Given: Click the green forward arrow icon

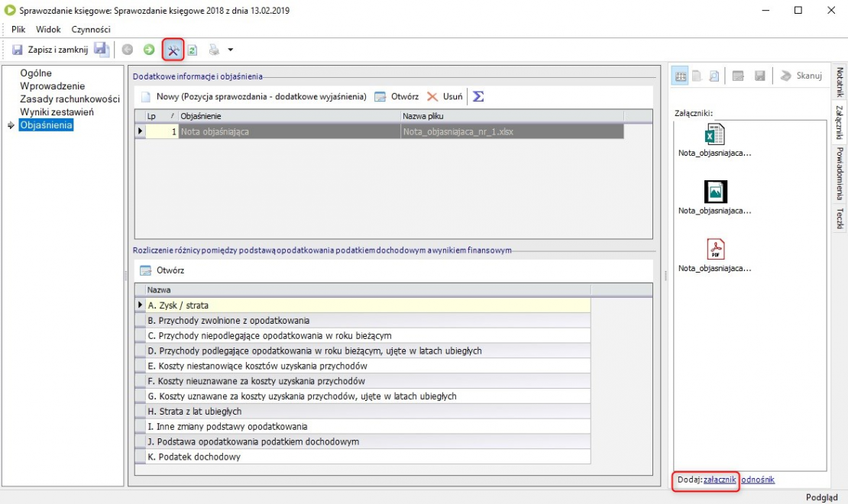Looking at the screenshot, I should (149, 50).
